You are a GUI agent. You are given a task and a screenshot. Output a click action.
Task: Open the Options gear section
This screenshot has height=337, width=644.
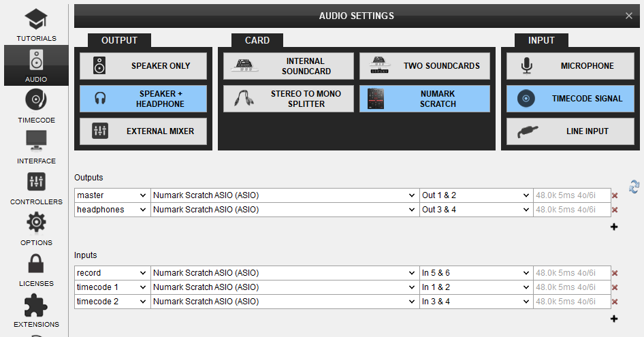coord(36,229)
